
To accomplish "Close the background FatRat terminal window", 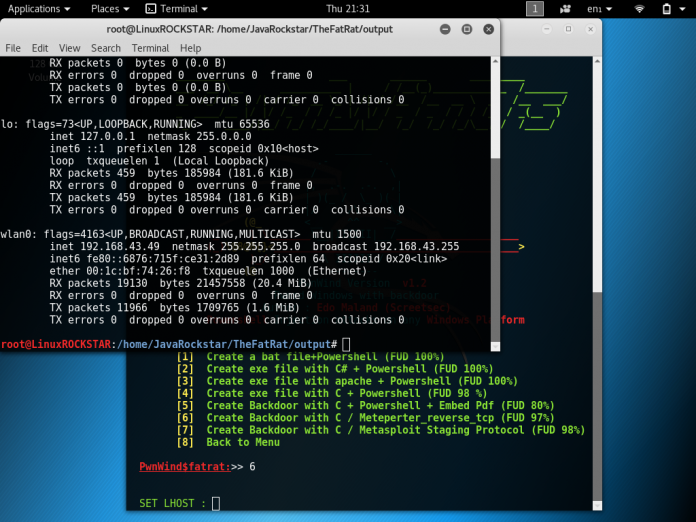I will pos(590,29).
